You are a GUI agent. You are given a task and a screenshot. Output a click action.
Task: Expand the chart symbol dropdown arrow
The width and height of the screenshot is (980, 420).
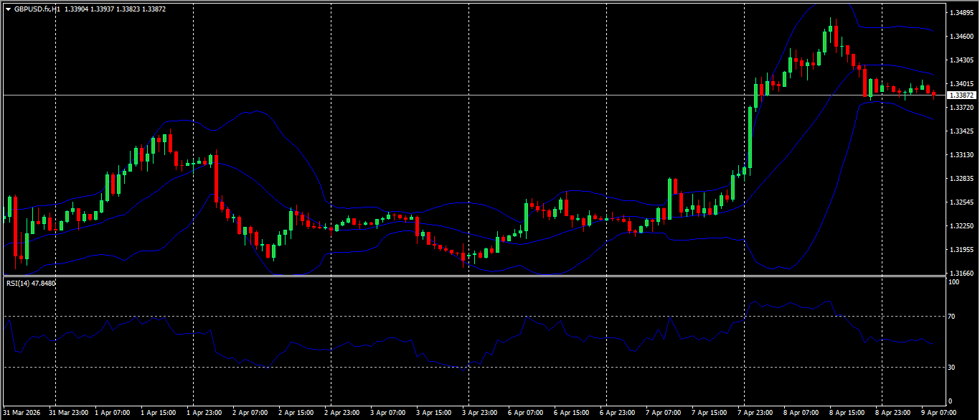coord(6,9)
